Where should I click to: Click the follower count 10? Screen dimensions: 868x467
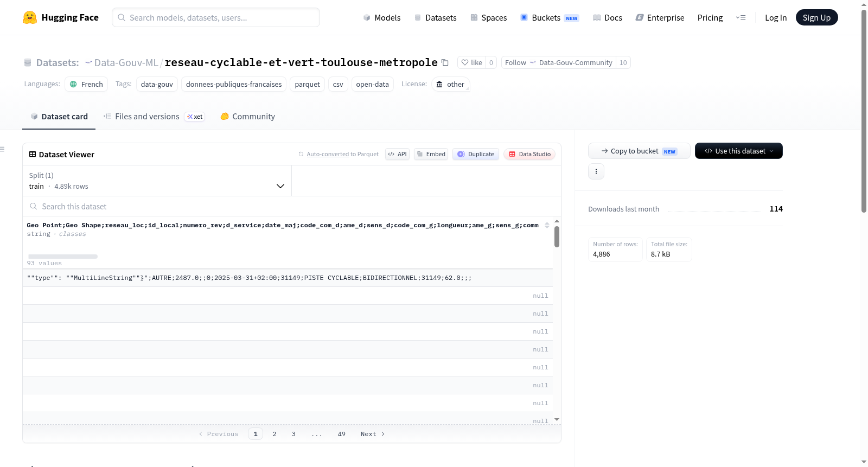[623, 62]
